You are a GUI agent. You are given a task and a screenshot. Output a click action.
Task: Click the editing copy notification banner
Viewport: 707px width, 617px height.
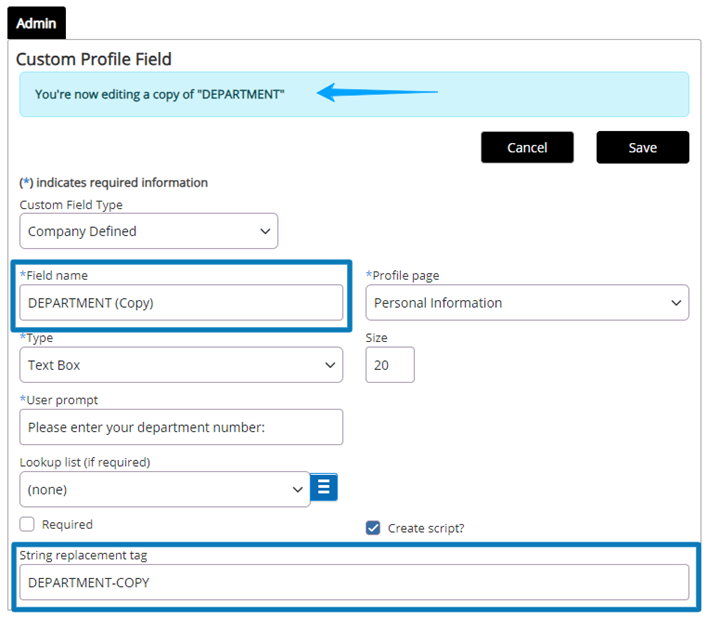tap(354, 94)
